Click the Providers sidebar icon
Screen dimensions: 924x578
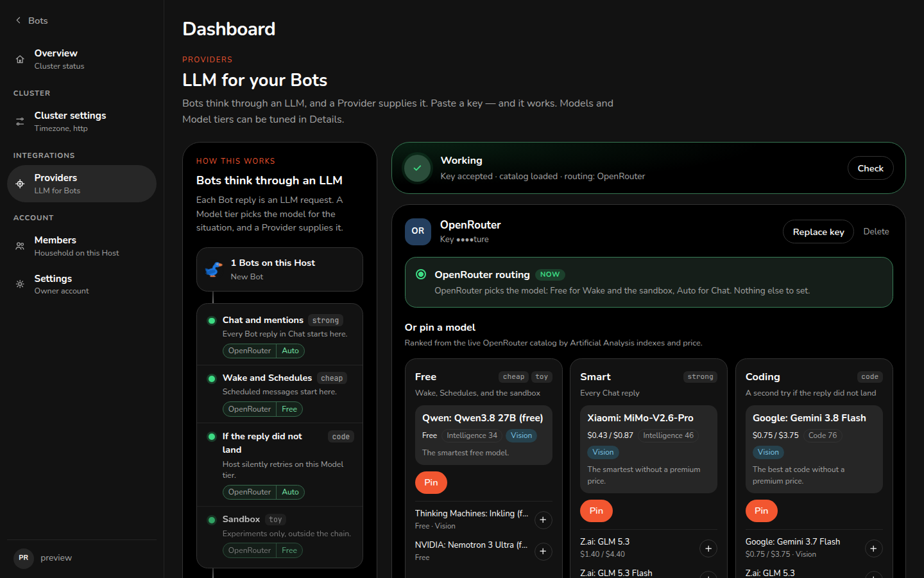pyautogui.click(x=20, y=184)
